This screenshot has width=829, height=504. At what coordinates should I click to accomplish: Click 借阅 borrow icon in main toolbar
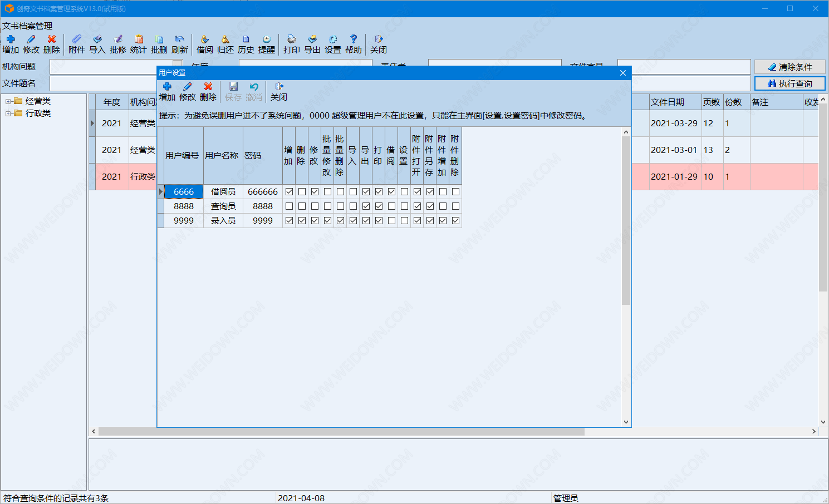point(205,44)
